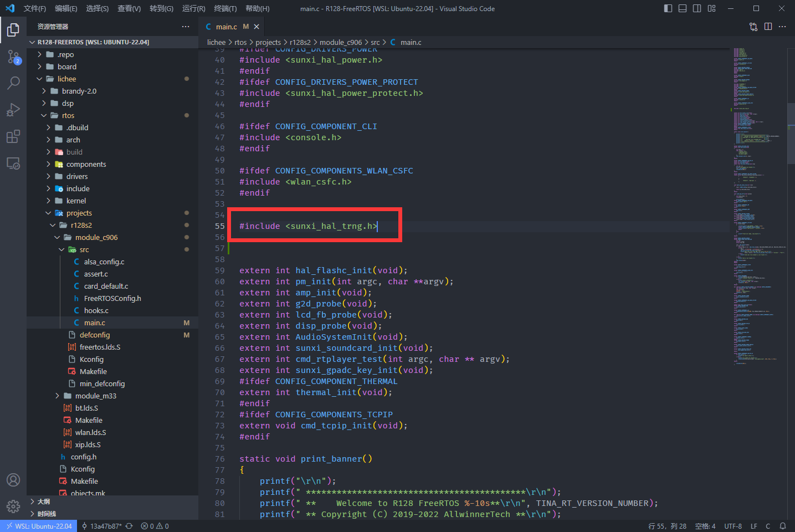Open notifications bell in status bar
Viewport: 795px width, 532px height.
click(x=783, y=526)
